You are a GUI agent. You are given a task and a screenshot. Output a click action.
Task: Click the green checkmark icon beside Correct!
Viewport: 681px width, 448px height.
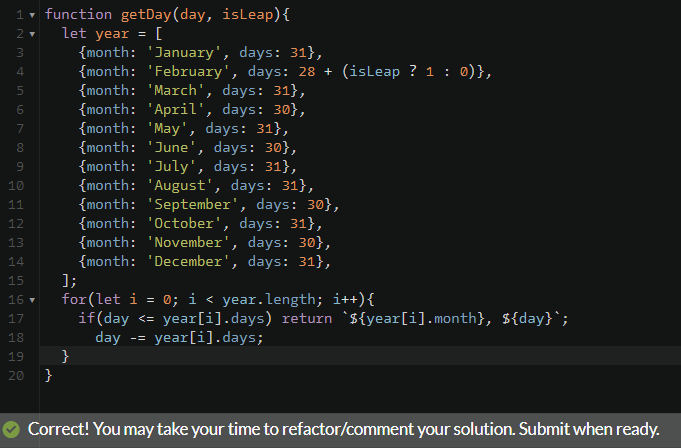(x=11, y=429)
